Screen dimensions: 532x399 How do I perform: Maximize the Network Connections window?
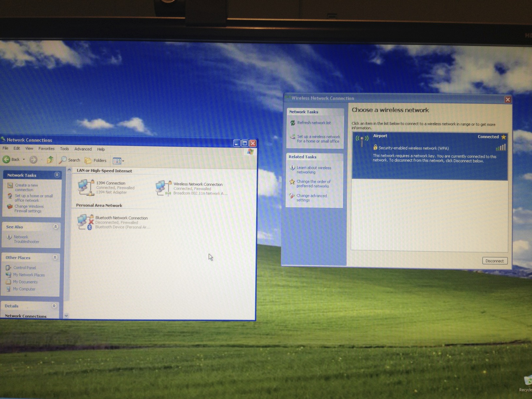coord(245,143)
